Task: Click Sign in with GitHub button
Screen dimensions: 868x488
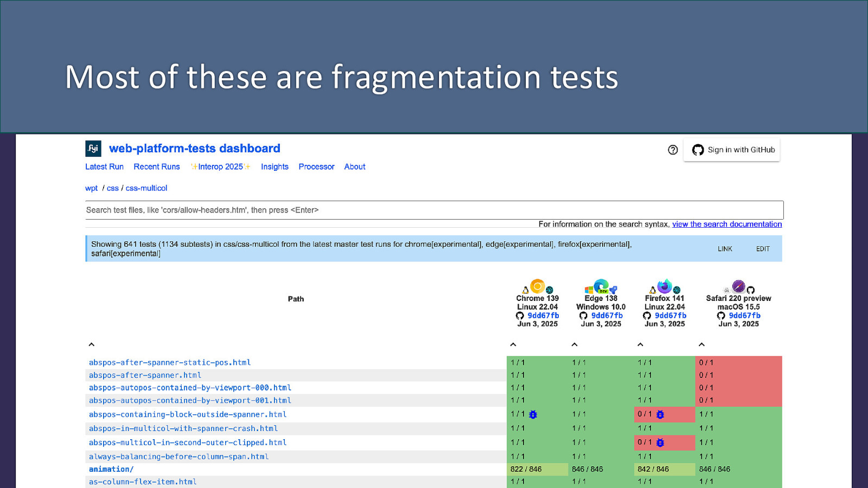Action: (732, 150)
